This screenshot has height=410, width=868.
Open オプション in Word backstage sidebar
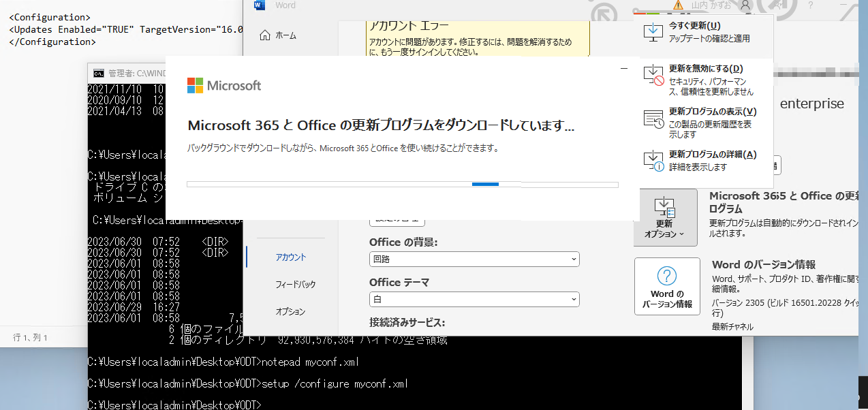[290, 312]
